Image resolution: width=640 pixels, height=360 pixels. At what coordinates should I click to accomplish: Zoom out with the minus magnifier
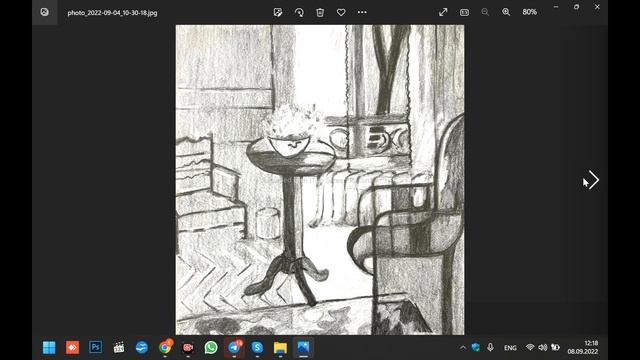click(x=485, y=12)
